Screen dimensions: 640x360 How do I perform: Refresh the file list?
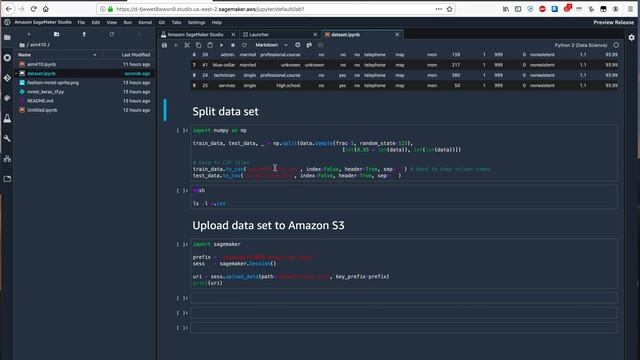coord(111,34)
